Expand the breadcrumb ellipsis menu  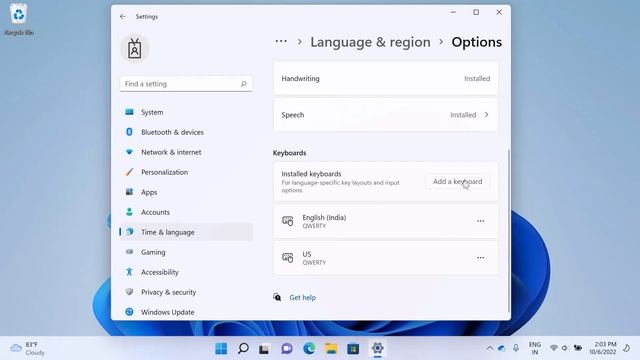281,42
